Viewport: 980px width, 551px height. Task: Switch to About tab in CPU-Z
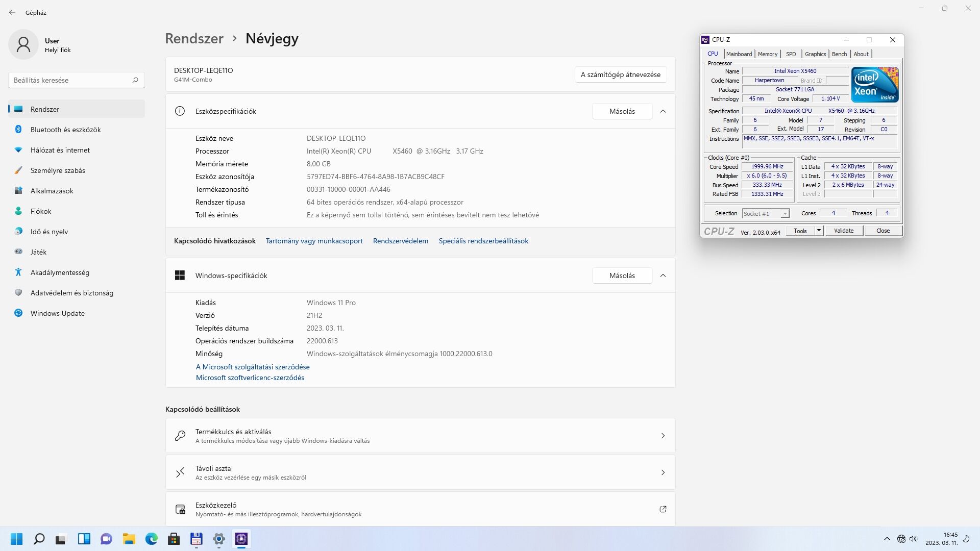(861, 54)
